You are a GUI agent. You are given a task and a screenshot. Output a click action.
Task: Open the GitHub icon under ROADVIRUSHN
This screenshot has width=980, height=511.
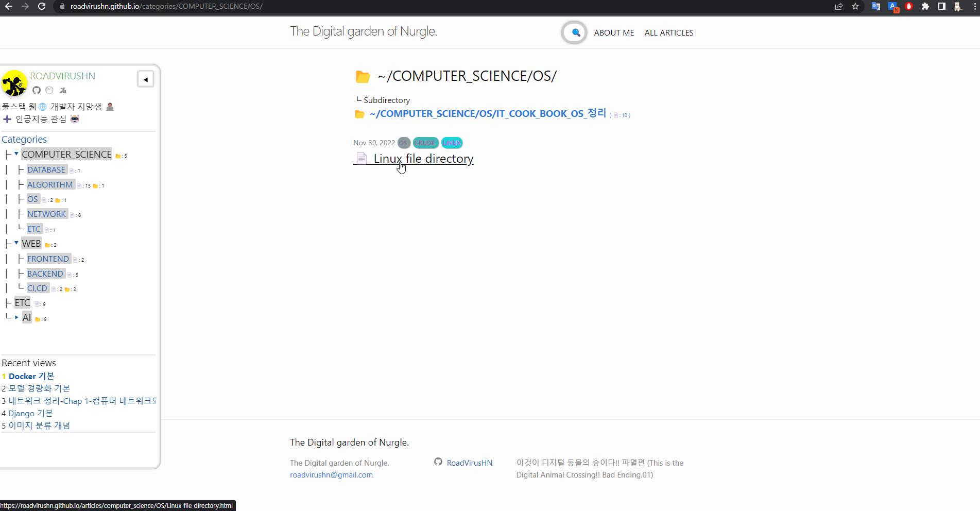[x=37, y=90]
